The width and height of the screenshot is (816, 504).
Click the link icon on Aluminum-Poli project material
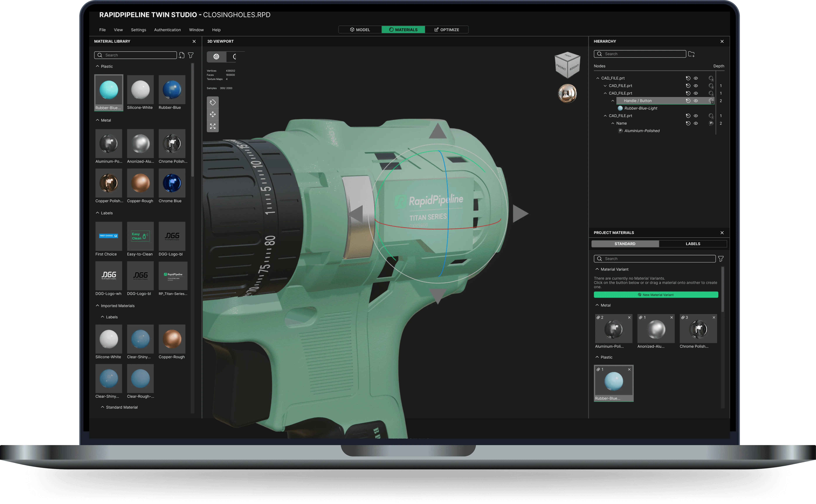(x=598, y=318)
